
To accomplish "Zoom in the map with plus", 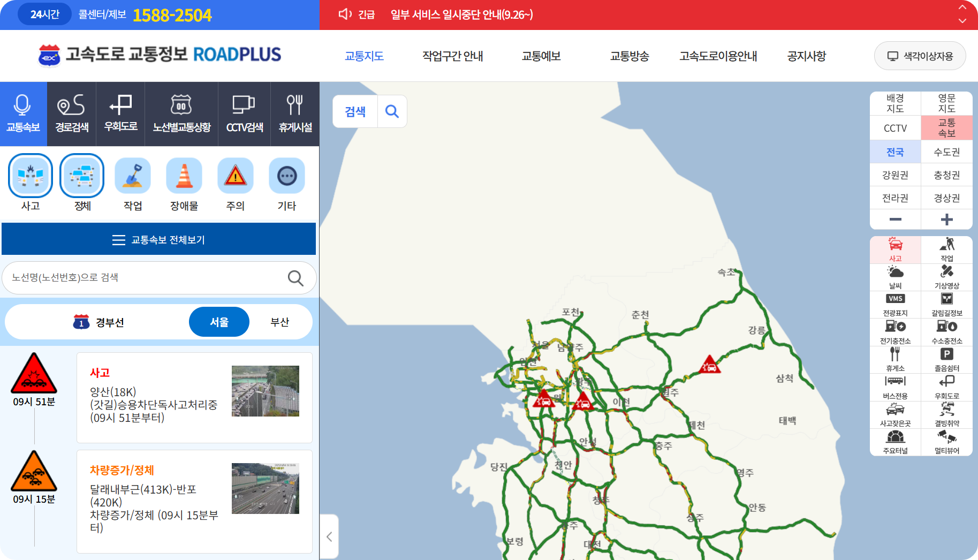I will coord(947,220).
